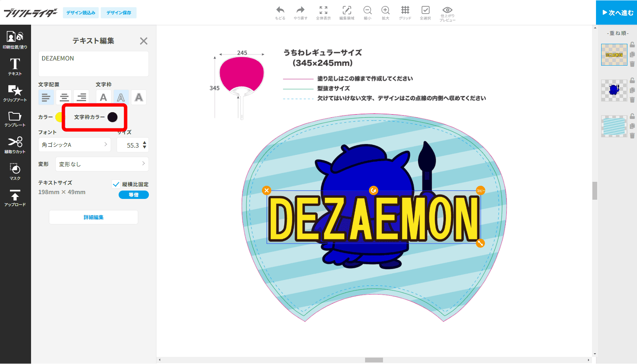Click the orange copy handle on text
The height and width of the screenshot is (364, 637).
(x=481, y=191)
